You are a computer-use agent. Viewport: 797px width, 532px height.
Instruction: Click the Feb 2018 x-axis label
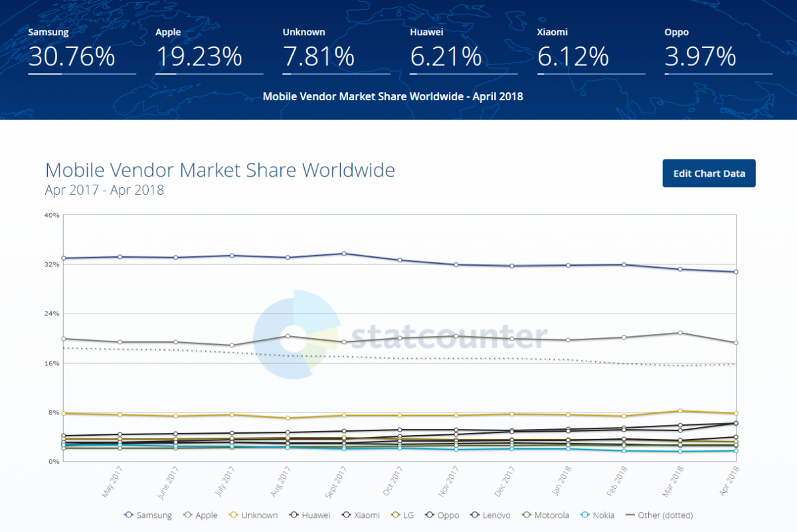pyautogui.click(x=616, y=481)
